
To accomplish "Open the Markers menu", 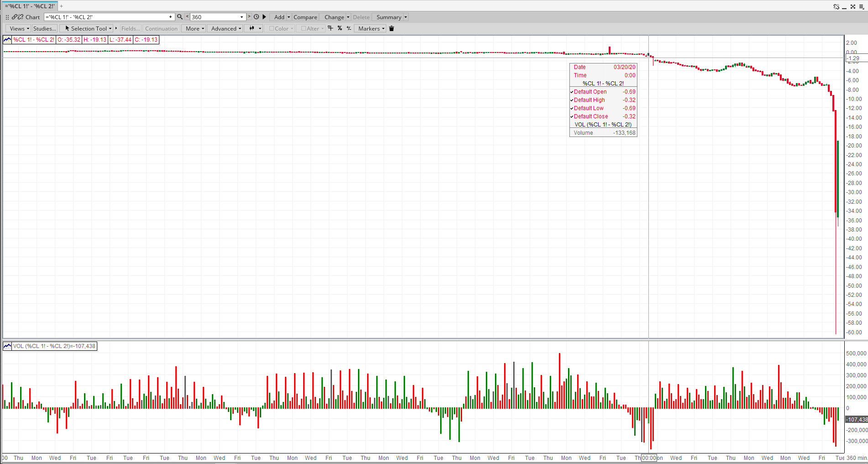I will [x=371, y=28].
